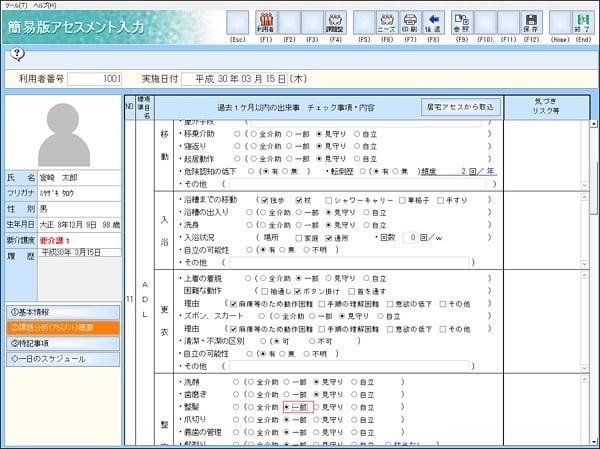Uncheck the 杖 checkbox
This screenshot has height=449, width=600.
point(299,200)
